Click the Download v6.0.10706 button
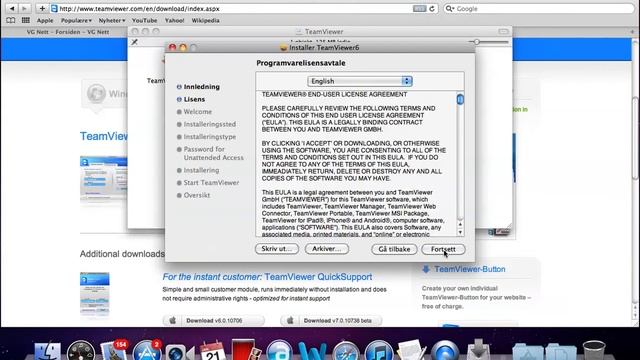This screenshot has height=360, width=640. pos(213,321)
